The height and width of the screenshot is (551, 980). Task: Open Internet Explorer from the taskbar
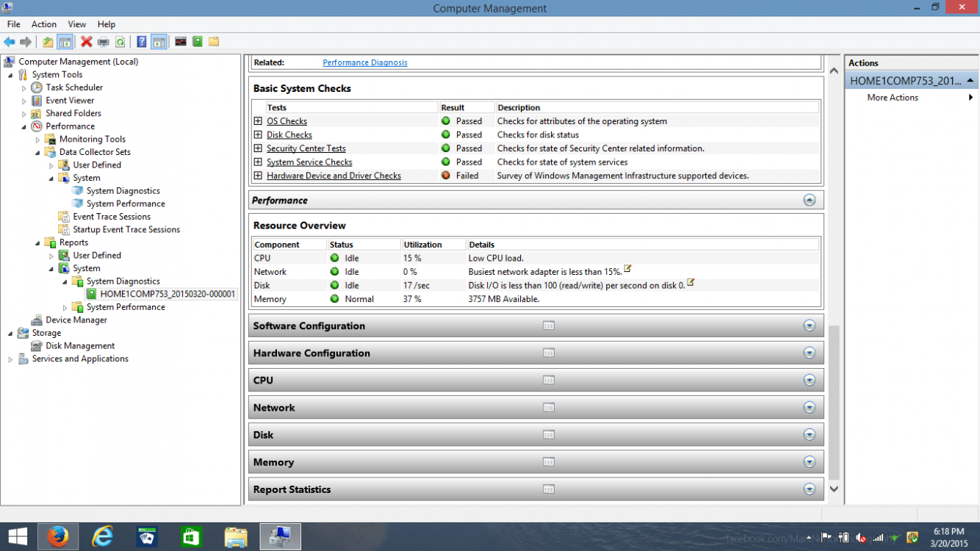point(102,537)
